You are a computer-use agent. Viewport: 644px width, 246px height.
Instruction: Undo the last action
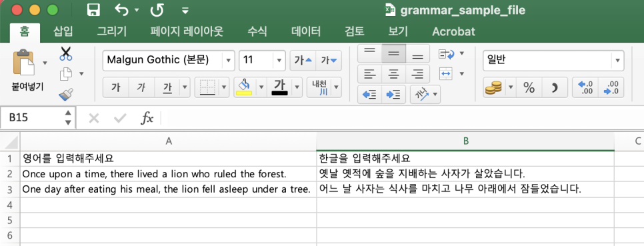tap(121, 10)
